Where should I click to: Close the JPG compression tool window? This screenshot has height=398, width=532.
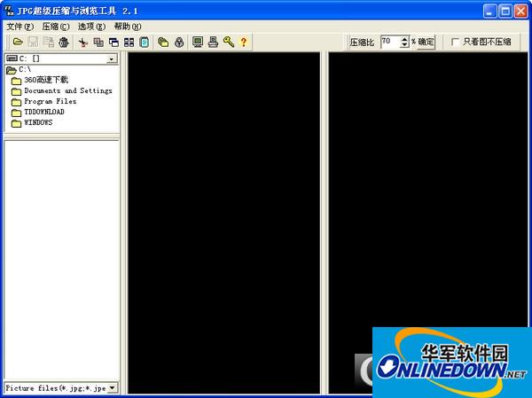tap(520, 12)
